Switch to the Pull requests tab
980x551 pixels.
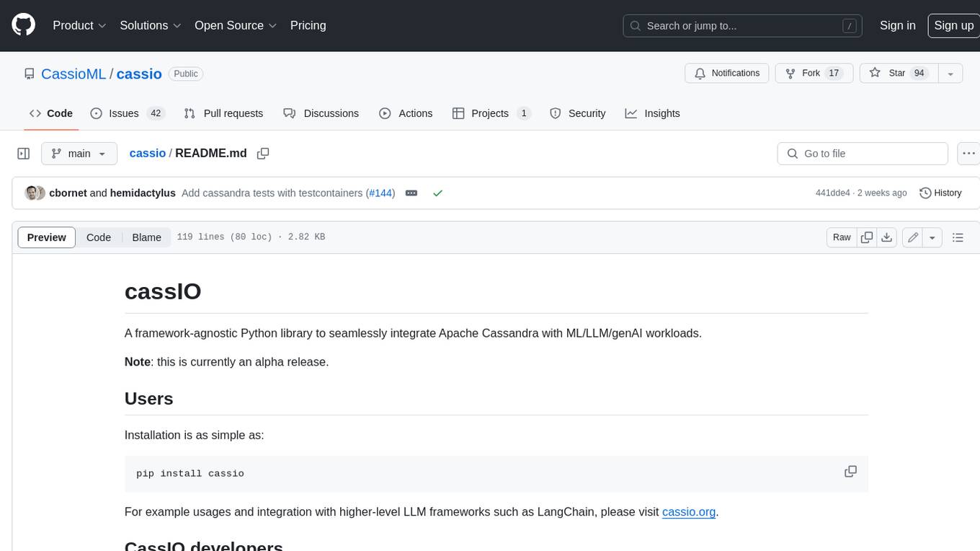pos(223,113)
